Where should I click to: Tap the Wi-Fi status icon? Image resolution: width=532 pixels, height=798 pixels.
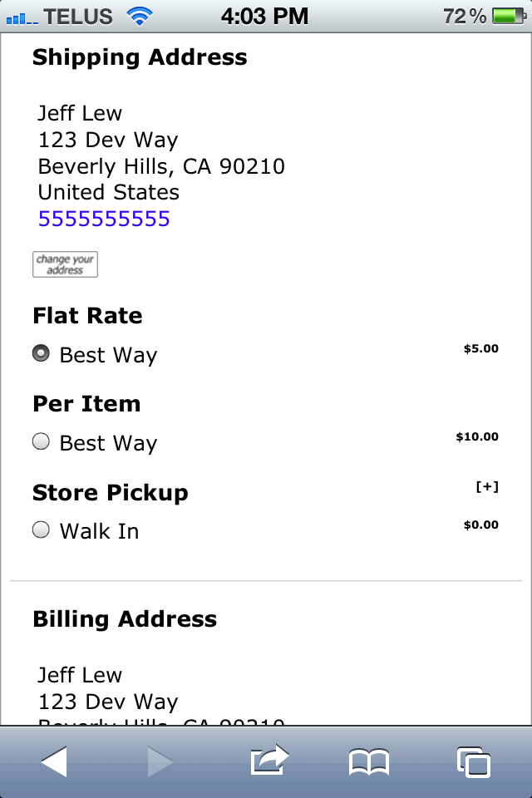pos(140,15)
